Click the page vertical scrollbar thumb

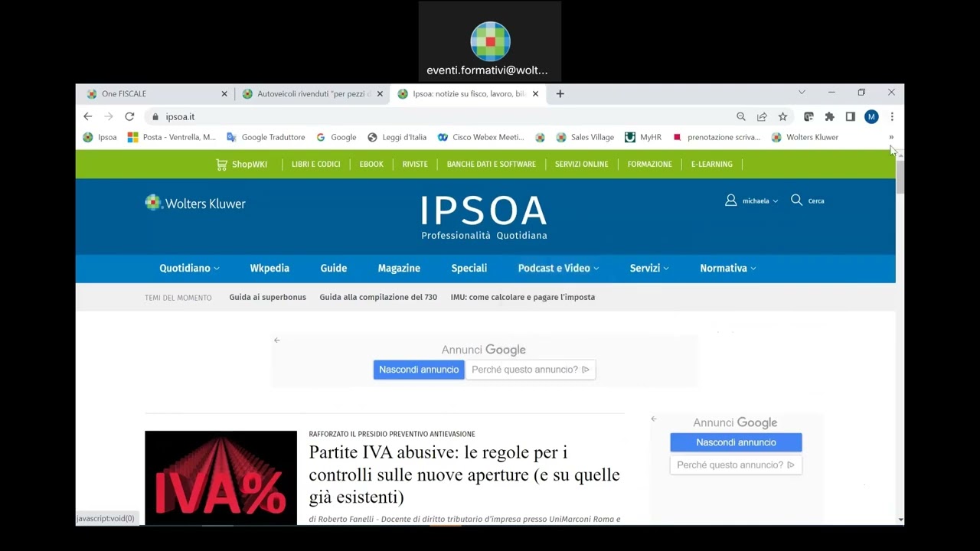point(900,178)
